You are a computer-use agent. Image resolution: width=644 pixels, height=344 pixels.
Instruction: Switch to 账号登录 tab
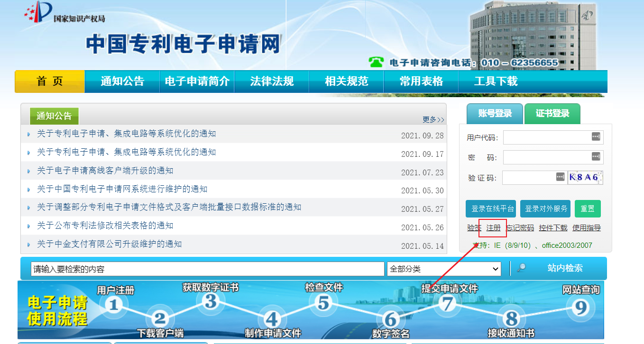[x=495, y=114]
